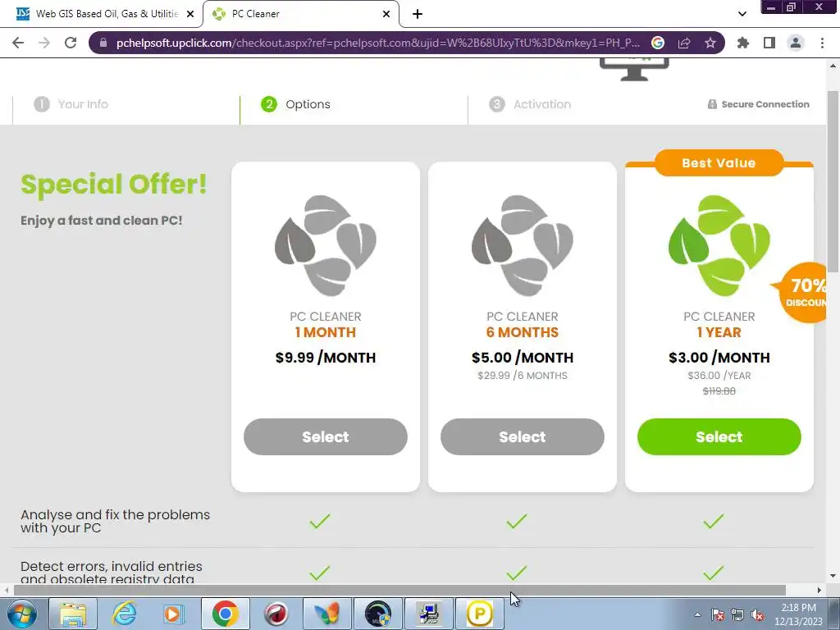
Task: Close the PC Cleaner tab
Action: pyautogui.click(x=386, y=14)
